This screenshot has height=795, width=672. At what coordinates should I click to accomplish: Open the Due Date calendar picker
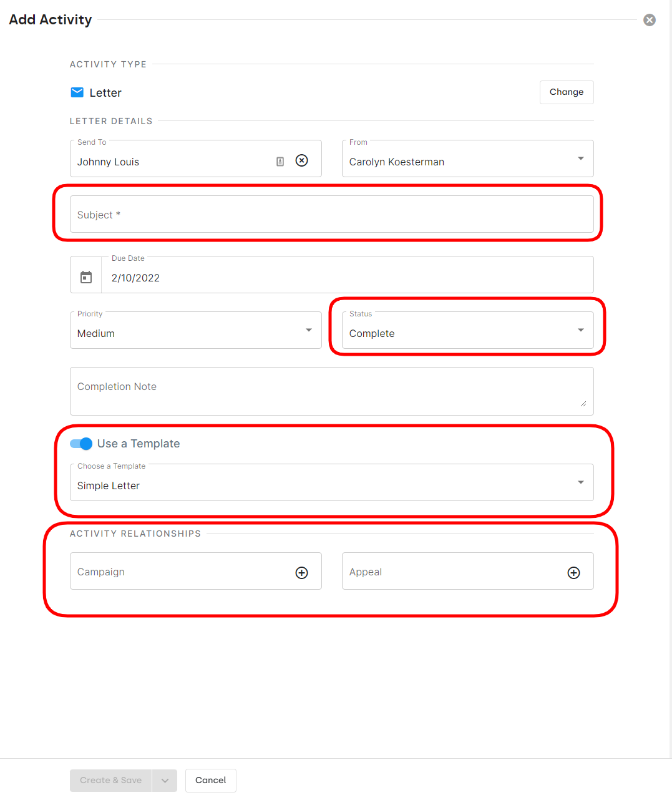86,277
